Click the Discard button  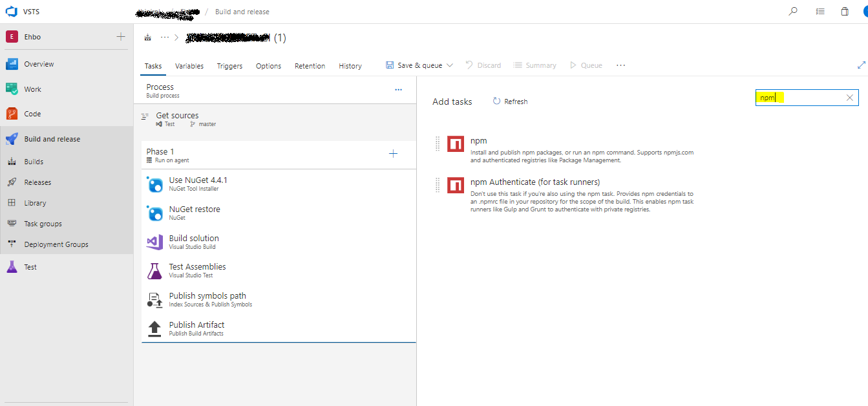483,65
